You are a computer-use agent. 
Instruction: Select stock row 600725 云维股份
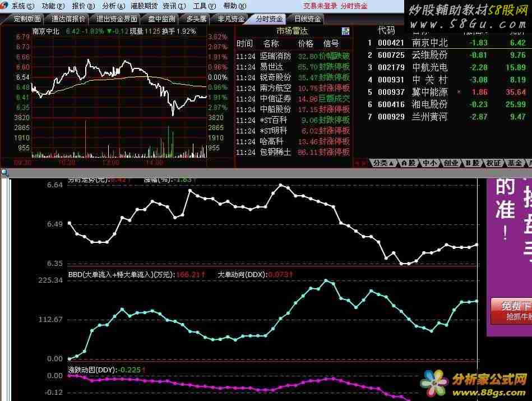point(447,55)
